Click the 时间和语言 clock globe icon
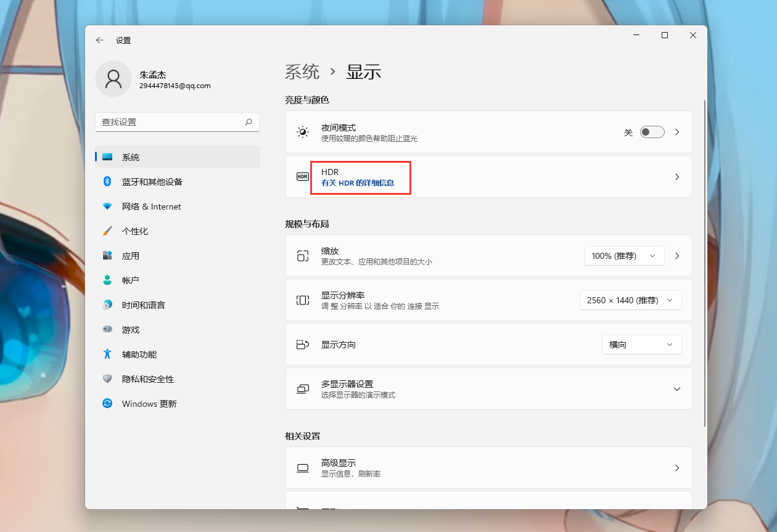The height and width of the screenshot is (532, 777). tap(107, 305)
